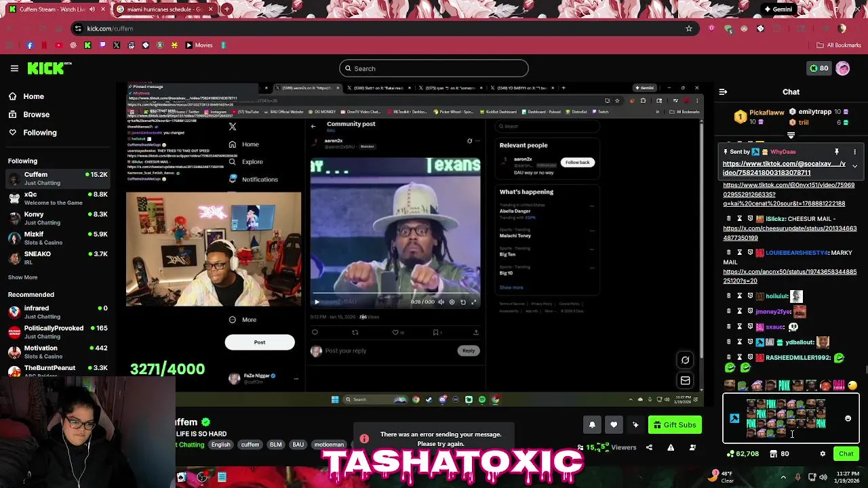Click the person icon beside report
The image size is (868, 488).
[x=692, y=447]
